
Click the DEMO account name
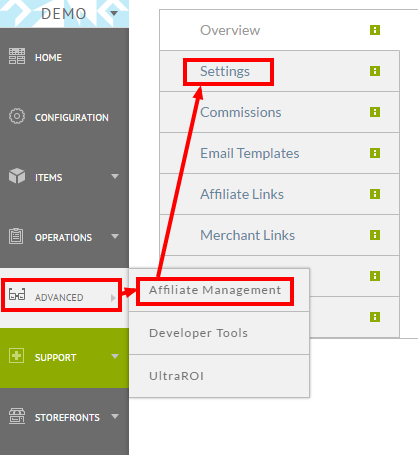click(64, 14)
